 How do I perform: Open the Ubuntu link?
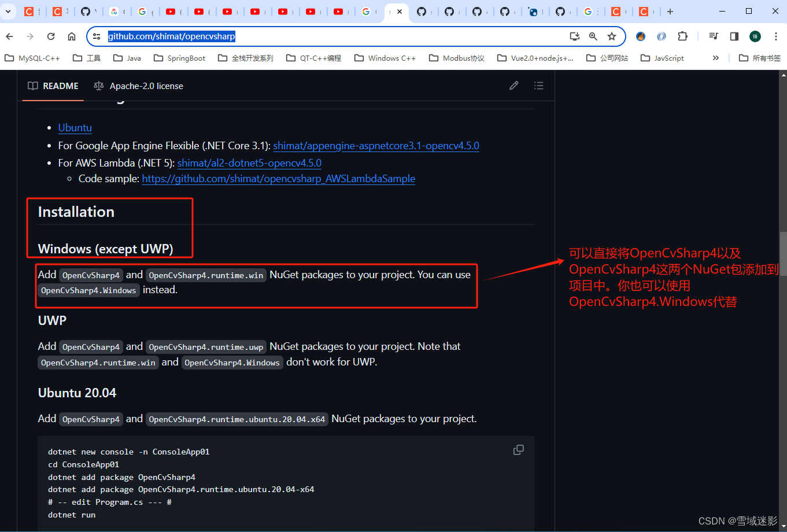tap(75, 127)
